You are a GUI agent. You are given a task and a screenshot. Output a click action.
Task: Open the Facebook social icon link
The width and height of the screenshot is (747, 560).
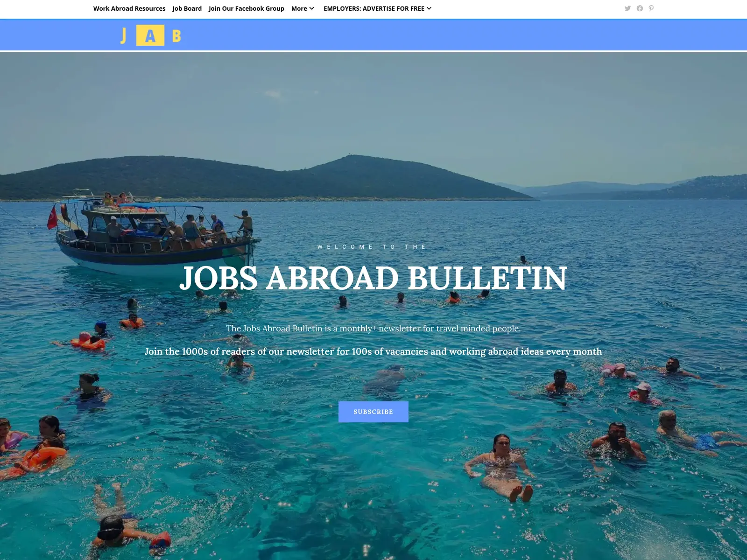[640, 8]
